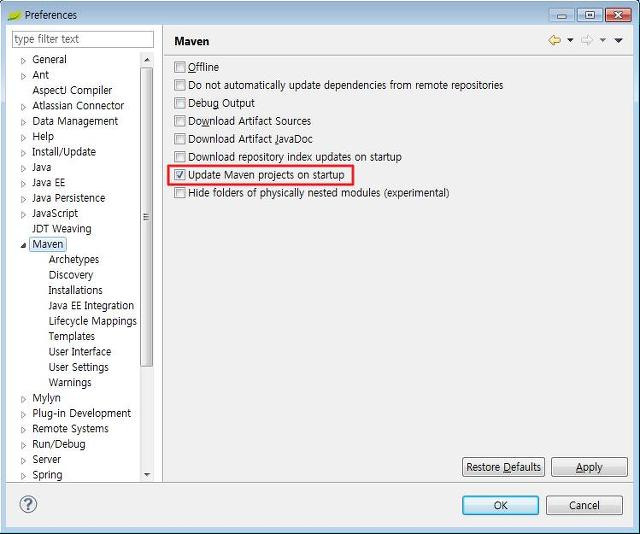Open the help question mark icon
Viewport: 640px width, 534px height.
point(28,504)
